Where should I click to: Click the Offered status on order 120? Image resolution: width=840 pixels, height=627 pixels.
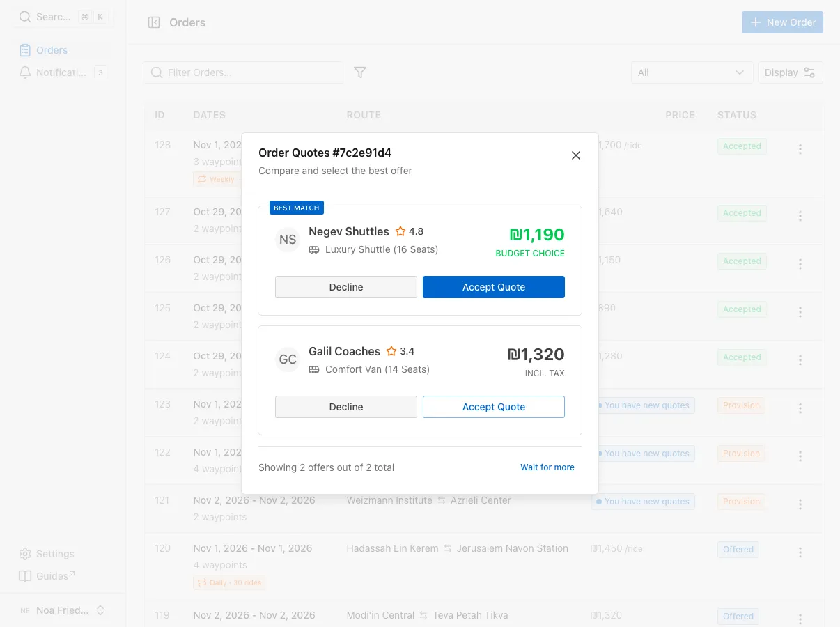(738, 550)
